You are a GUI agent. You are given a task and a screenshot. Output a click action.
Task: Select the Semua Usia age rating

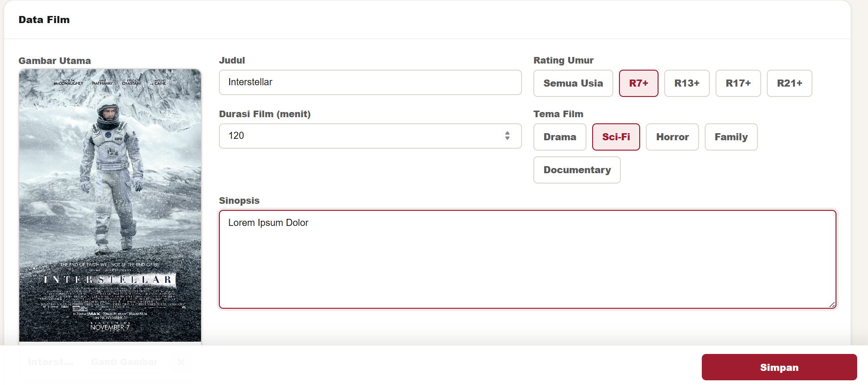click(x=573, y=83)
